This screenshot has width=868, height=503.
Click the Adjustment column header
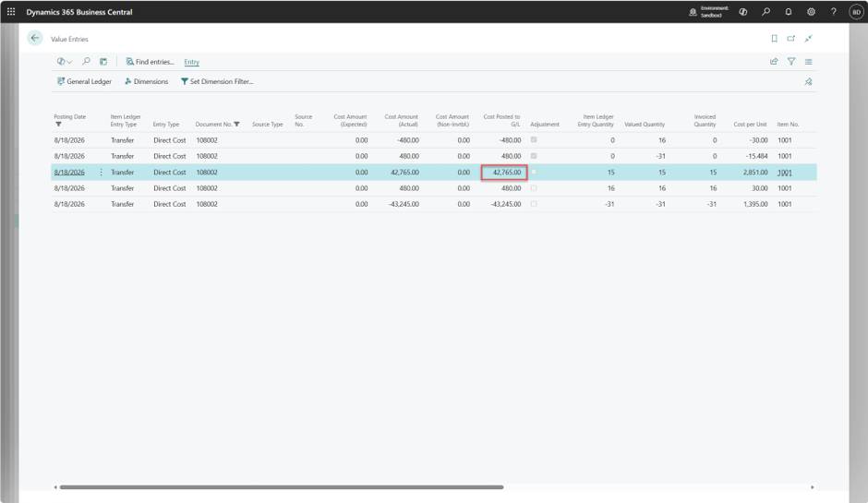(545, 125)
